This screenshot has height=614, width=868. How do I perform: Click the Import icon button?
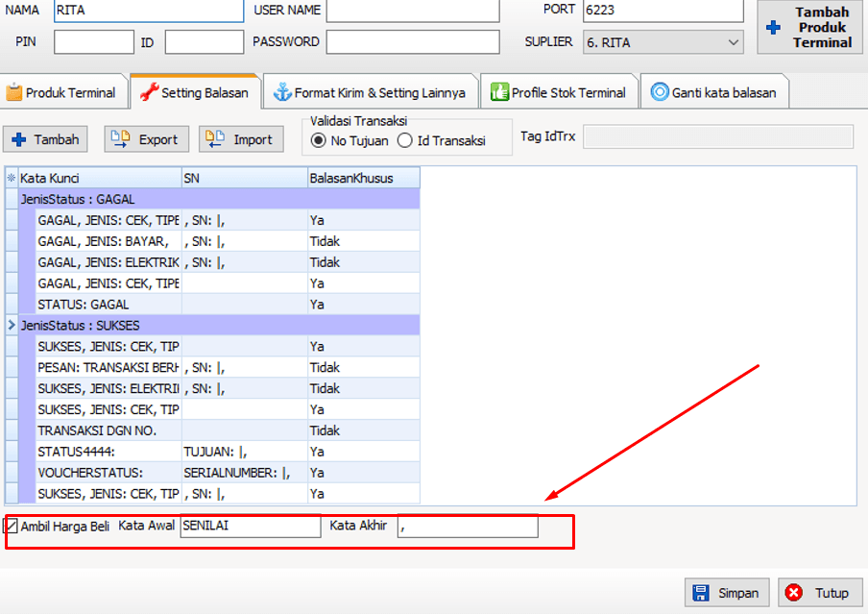215,139
